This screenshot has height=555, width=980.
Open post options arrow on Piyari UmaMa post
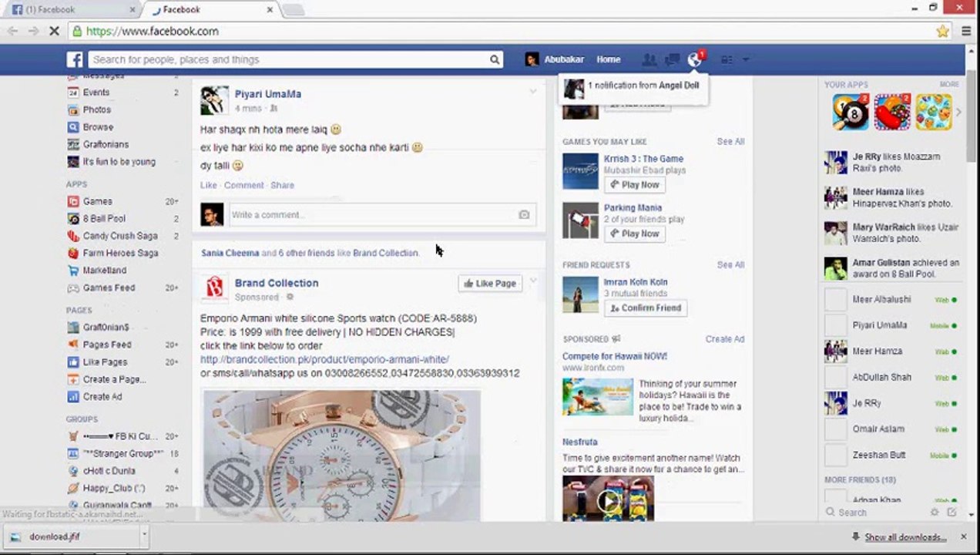click(532, 92)
